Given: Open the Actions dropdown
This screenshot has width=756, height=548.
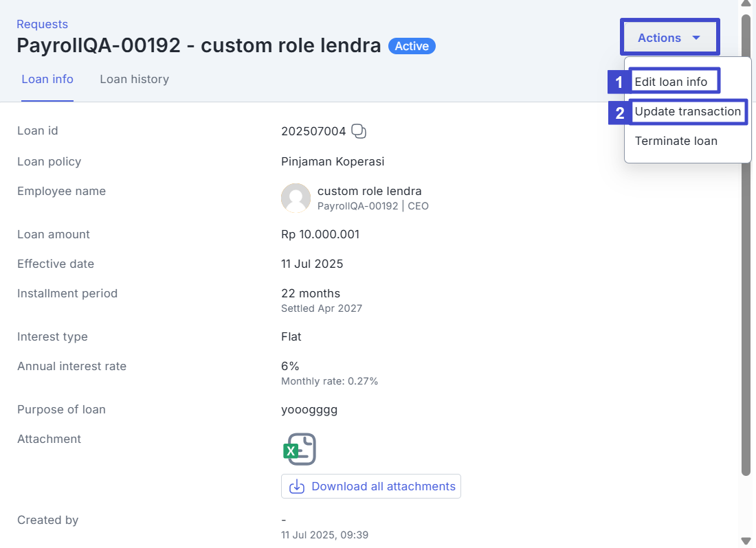Looking at the screenshot, I should coord(669,38).
